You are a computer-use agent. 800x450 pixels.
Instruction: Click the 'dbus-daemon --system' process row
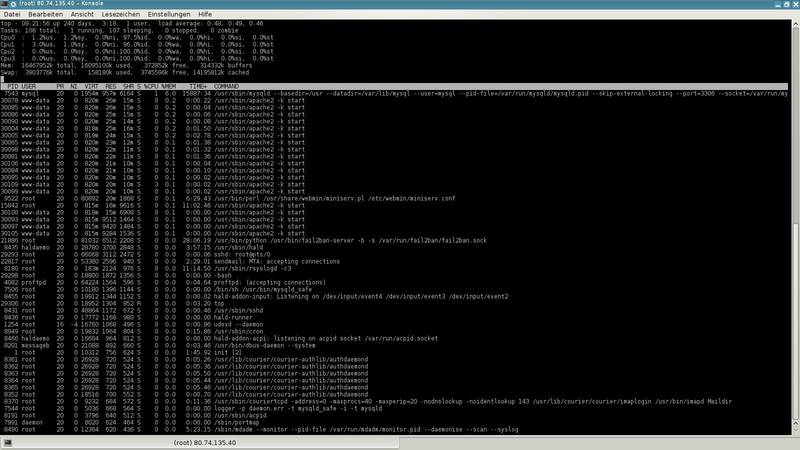[x=158, y=345]
